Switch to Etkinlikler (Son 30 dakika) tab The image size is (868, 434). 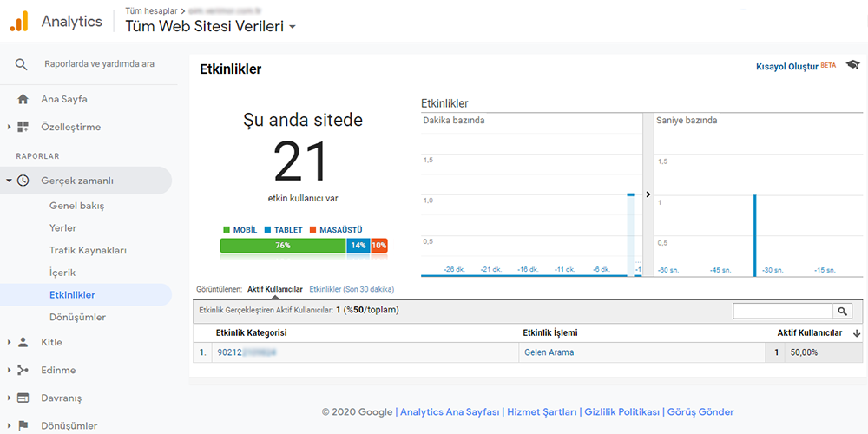coord(352,289)
